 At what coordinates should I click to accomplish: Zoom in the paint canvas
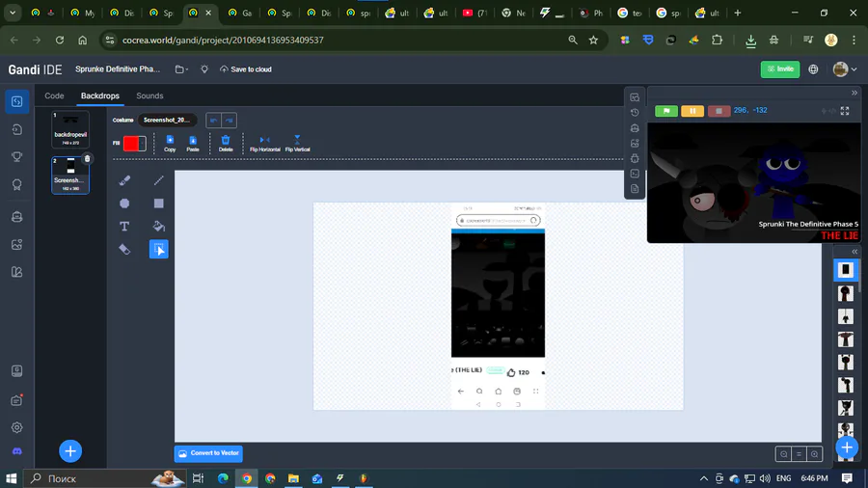click(814, 454)
